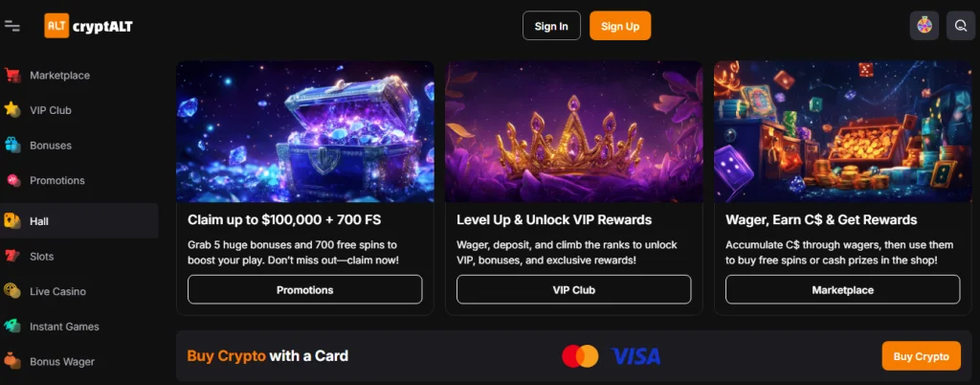Click the golden crown VIP banner image

pyautogui.click(x=573, y=132)
